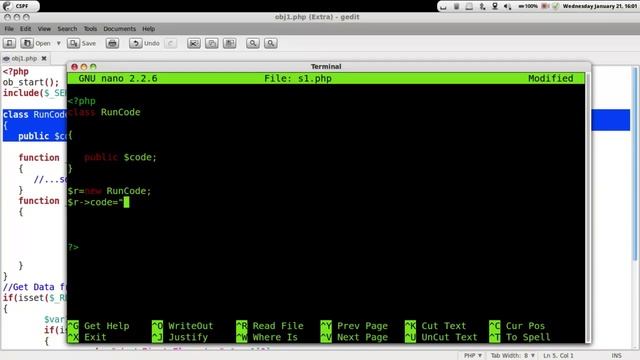Image resolution: width=640 pixels, height=360 pixels.
Task: Open the Documents menu in gedit
Action: 119,29
